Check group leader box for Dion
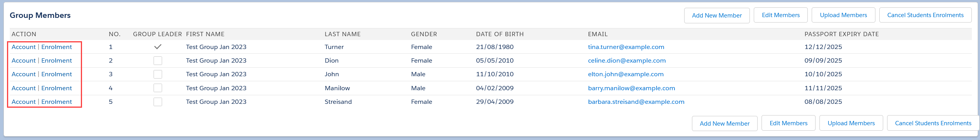This screenshot has width=980, height=140. 157,61
